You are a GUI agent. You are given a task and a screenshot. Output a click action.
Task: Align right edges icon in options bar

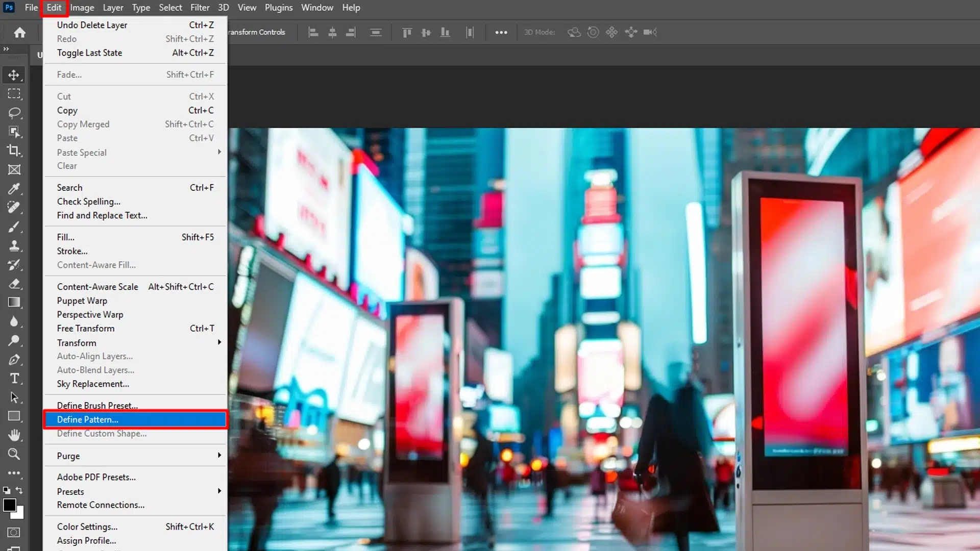(x=351, y=32)
